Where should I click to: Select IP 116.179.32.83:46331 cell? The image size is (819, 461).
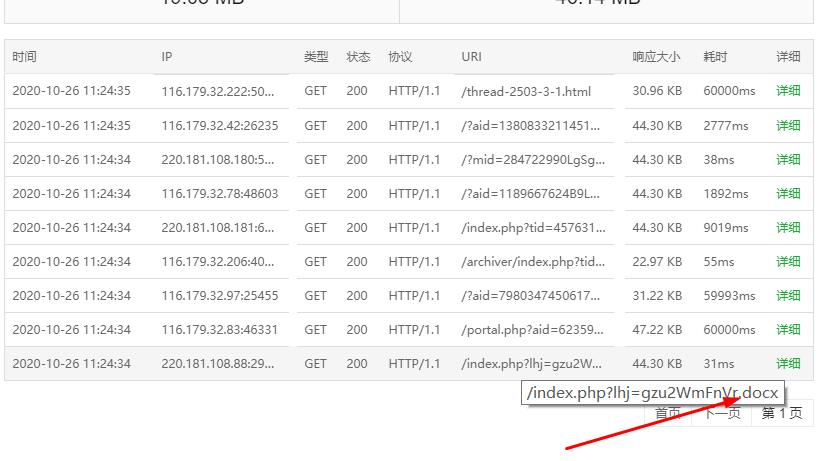[219, 330]
